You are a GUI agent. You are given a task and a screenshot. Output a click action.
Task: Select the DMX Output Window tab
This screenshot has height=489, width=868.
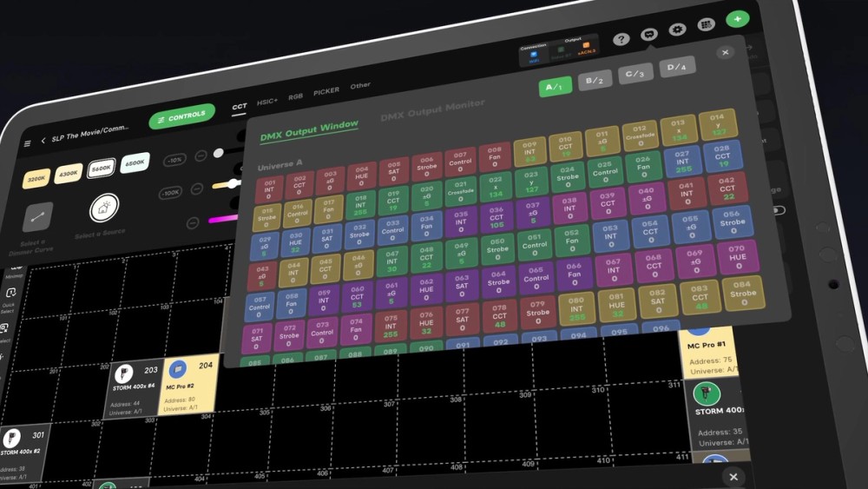pyautogui.click(x=309, y=130)
